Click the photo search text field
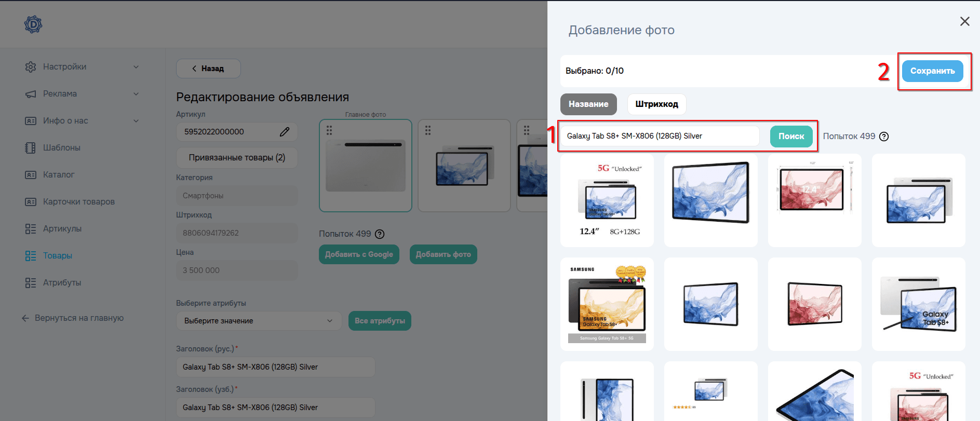The image size is (980, 421). (x=660, y=137)
